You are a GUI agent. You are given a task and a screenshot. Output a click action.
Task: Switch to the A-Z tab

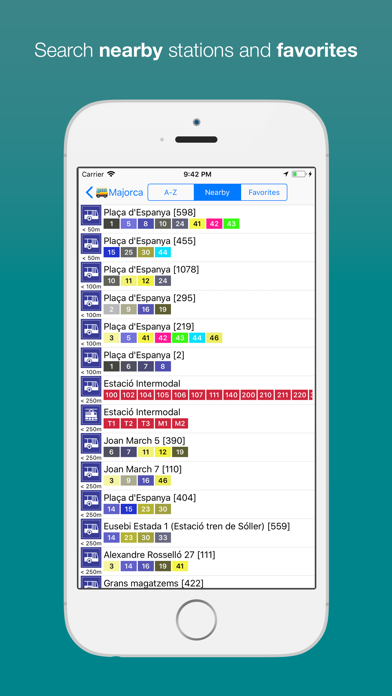[171, 193]
